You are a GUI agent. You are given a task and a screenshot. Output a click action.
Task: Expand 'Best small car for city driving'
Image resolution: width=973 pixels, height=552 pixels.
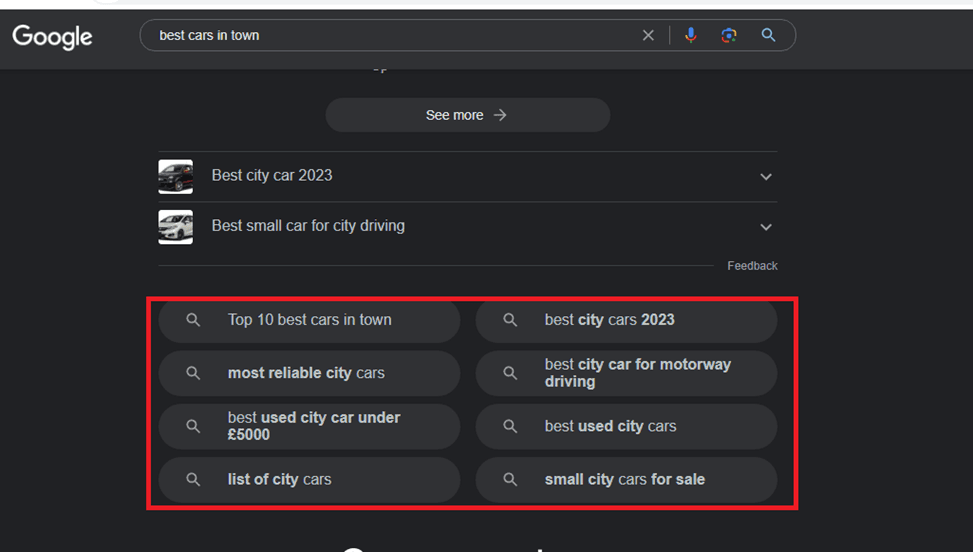(765, 227)
